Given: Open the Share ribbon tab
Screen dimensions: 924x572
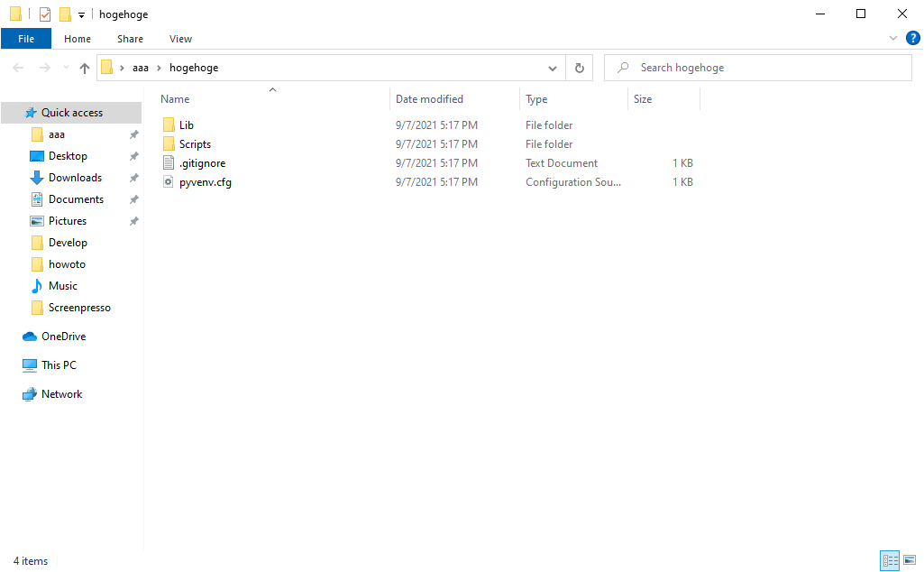Looking at the screenshot, I should pos(130,39).
